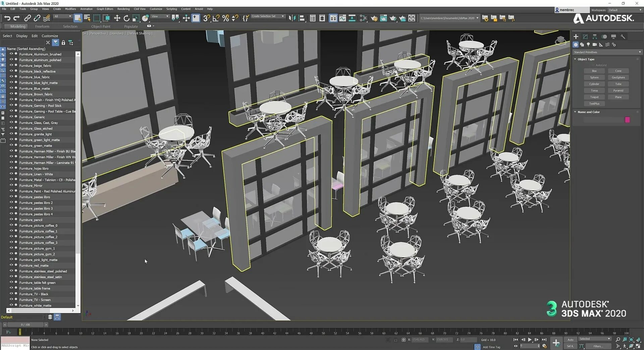
Task: Click the Redo arrow in main toolbar
Action: [x=16, y=18]
